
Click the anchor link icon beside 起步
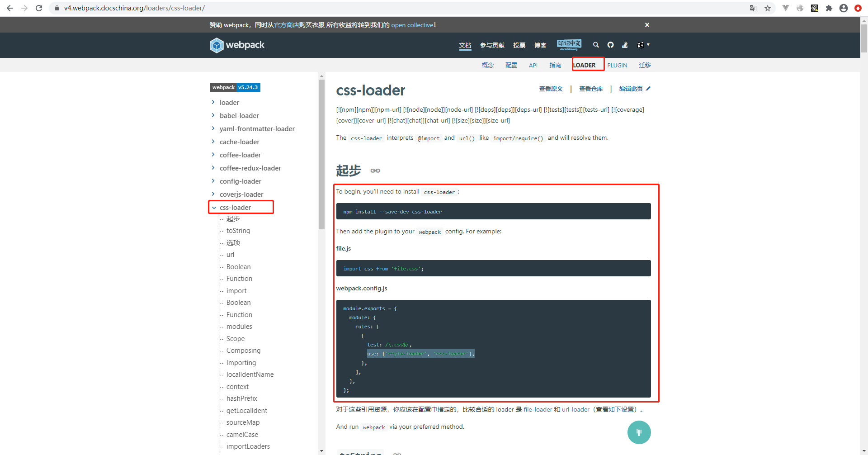[375, 171]
